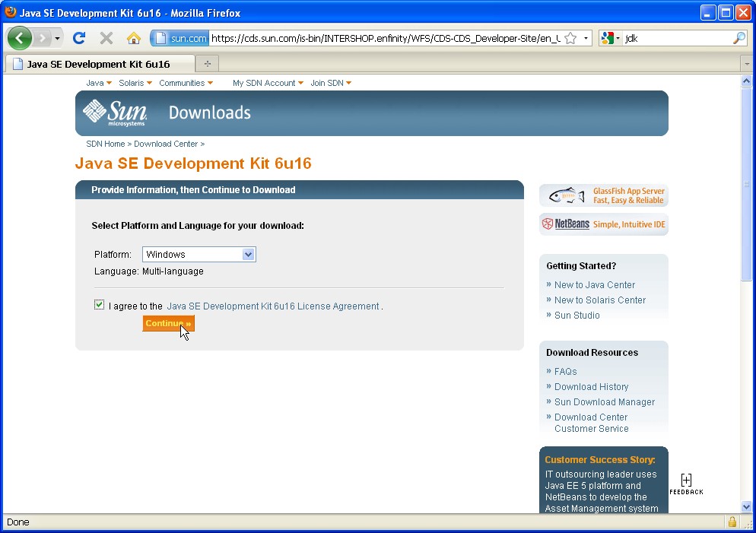Click the New to Java Center link
The image size is (756, 533).
point(594,285)
